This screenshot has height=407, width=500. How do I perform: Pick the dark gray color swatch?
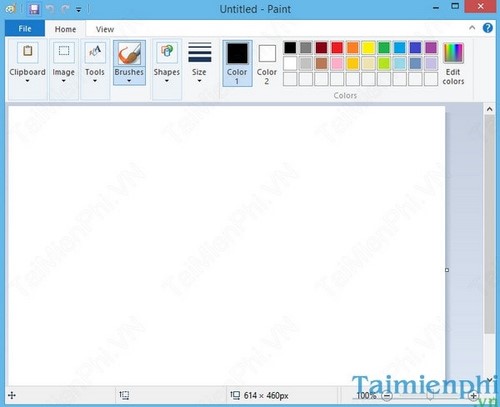pyautogui.click(x=306, y=48)
